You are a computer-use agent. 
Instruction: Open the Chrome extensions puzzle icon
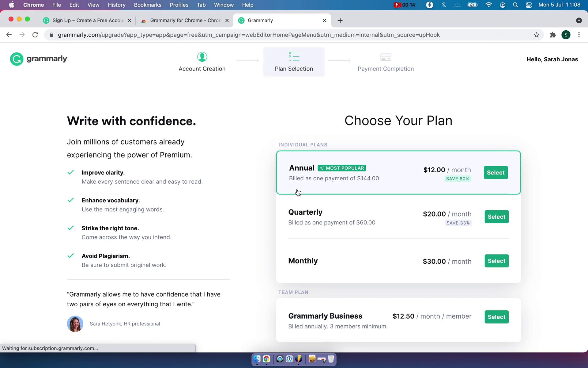pyautogui.click(x=553, y=35)
